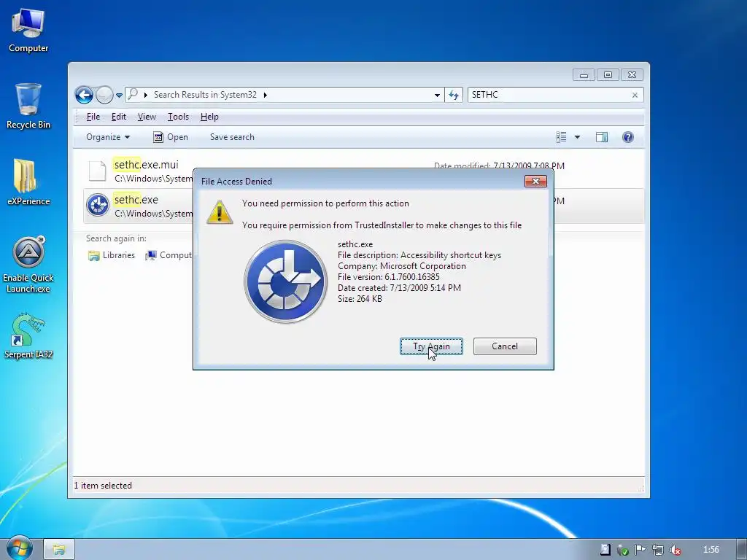
Task: Open the eXPerience folder on desktop
Action: coord(28,182)
